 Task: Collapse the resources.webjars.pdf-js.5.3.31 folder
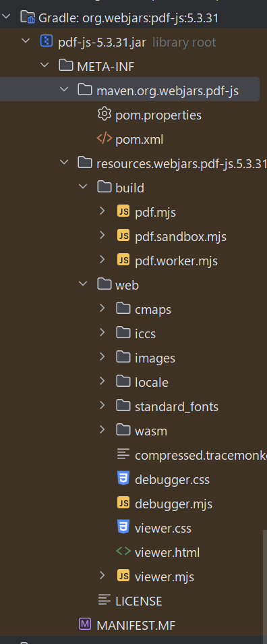[x=65, y=163]
